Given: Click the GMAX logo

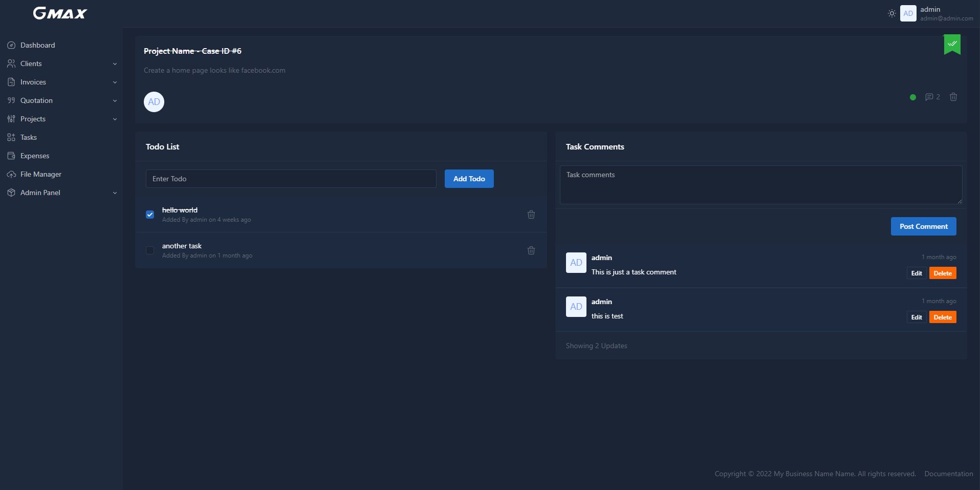Looking at the screenshot, I should pyautogui.click(x=60, y=13).
